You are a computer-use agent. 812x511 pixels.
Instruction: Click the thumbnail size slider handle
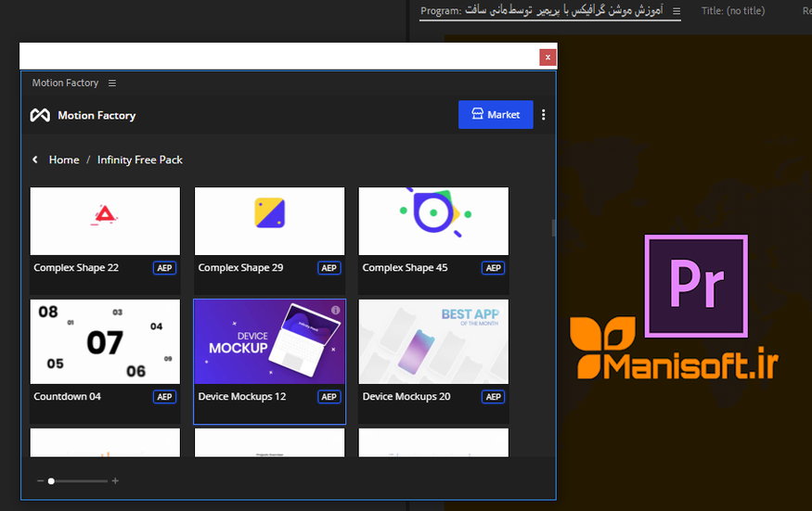click(51, 481)
